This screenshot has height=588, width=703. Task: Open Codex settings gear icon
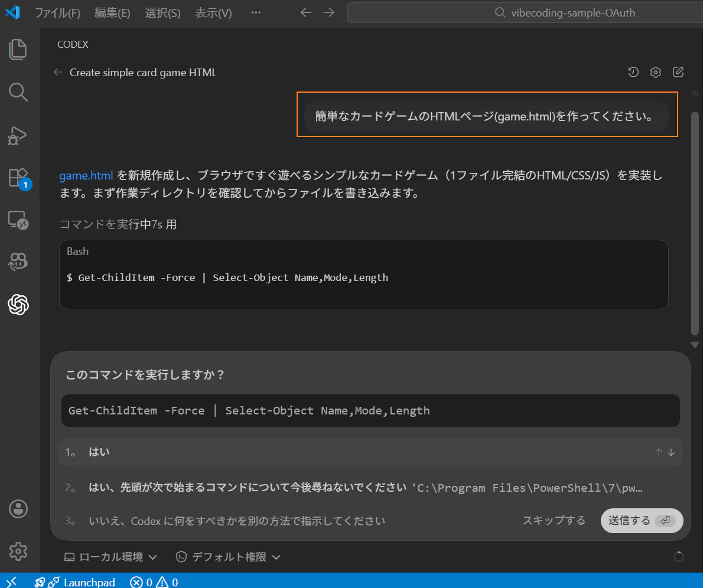pyautogui.click(x=656, y=71)
